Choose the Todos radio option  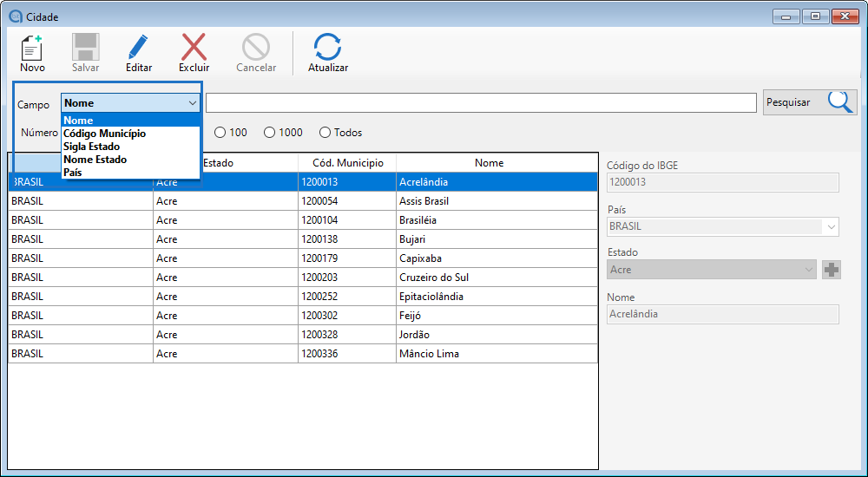pos(325,133)
